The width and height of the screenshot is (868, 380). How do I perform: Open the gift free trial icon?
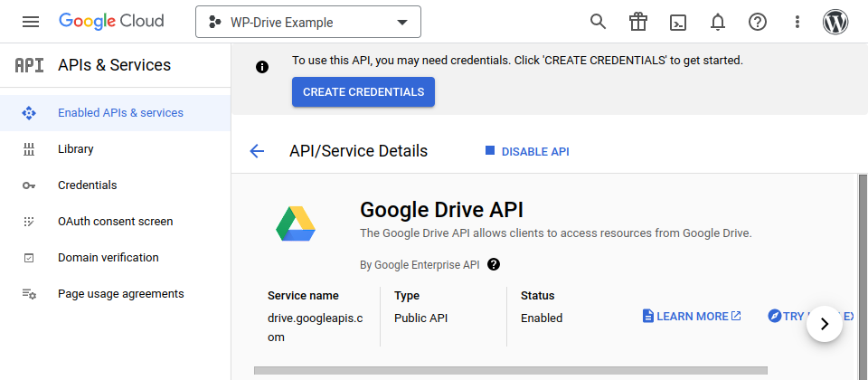[639, 22]
